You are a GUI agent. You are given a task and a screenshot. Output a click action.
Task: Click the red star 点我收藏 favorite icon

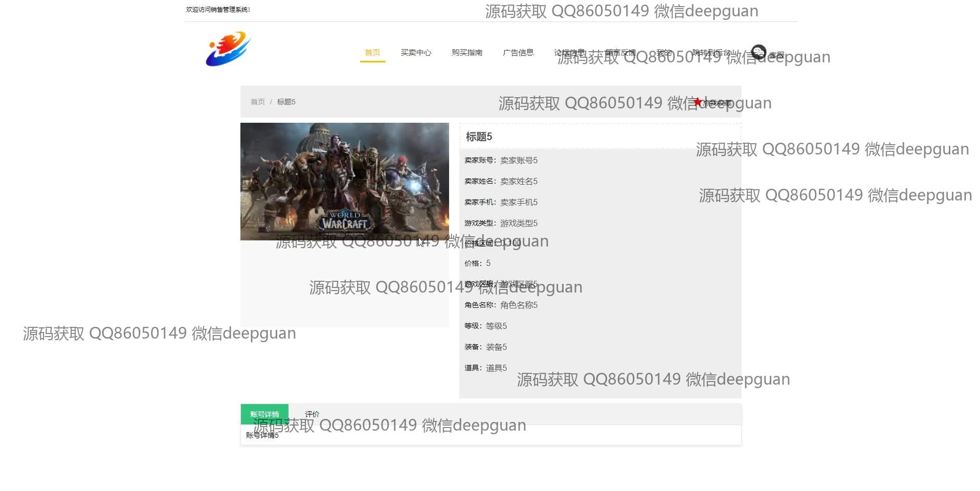point(698,102)
